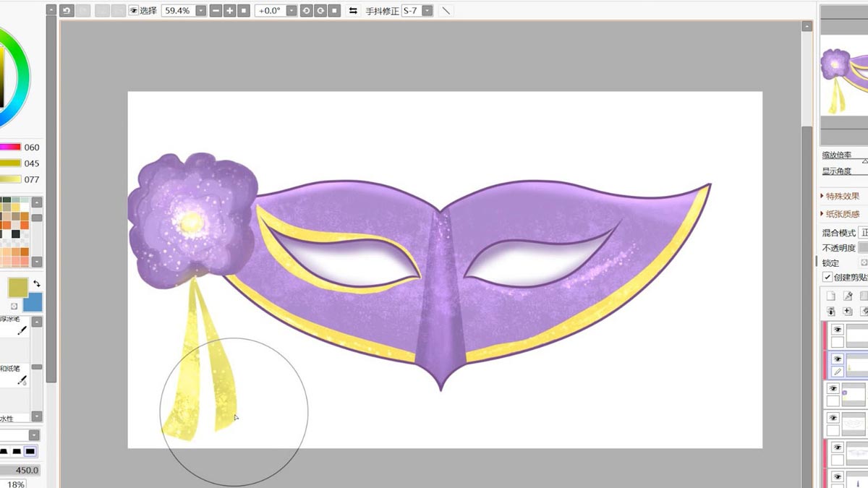Click the brush tool list scroll up arrow
868x488 pixels.
click(37, 320)
